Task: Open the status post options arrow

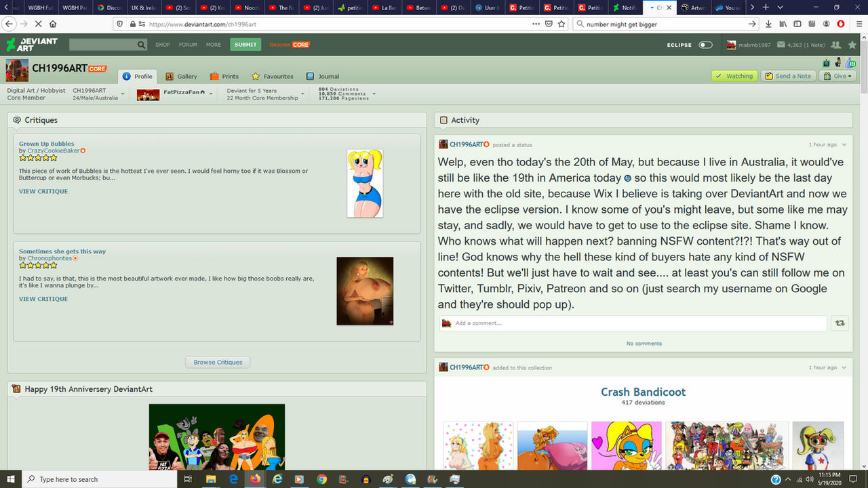Action: (844, 145)
